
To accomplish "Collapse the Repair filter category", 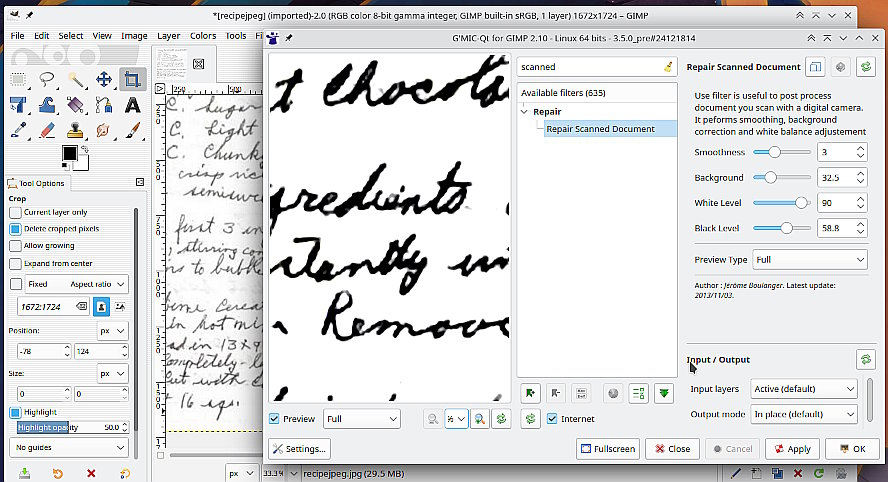I will coord(524,112).
